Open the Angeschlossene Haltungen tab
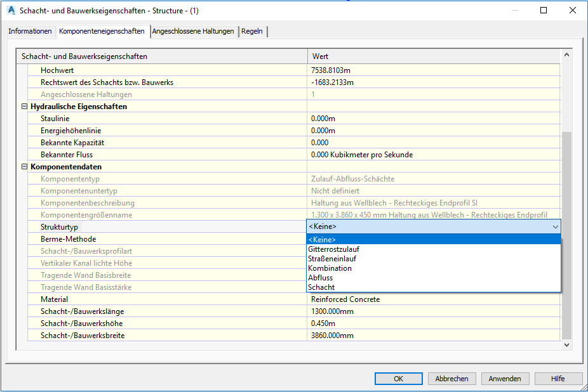 193,31
